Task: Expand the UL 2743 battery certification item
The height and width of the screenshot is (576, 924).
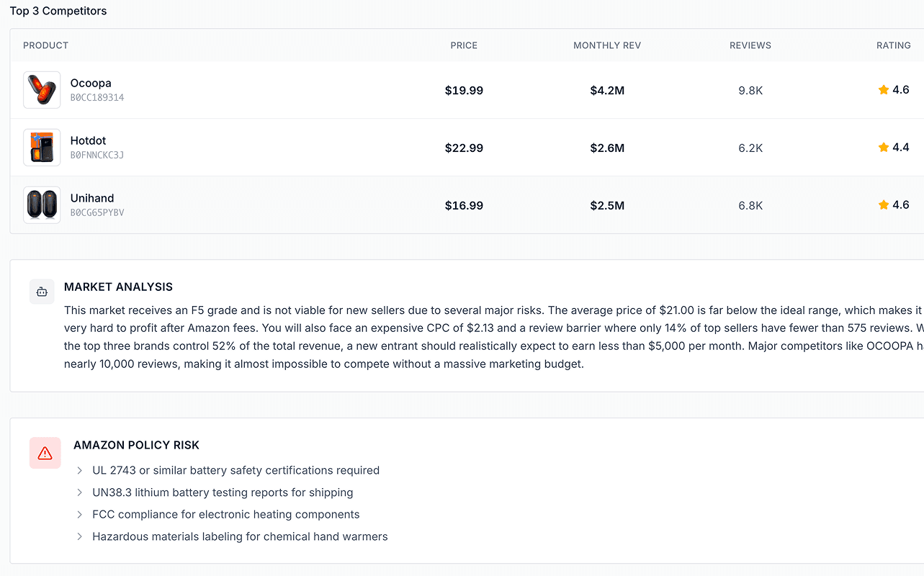Action: 80,470
